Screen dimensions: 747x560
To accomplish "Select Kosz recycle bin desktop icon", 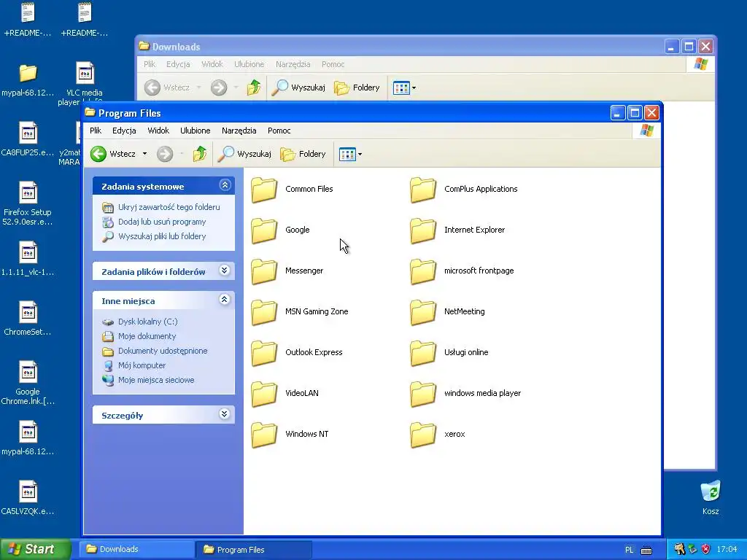I will tap(711, 497).
